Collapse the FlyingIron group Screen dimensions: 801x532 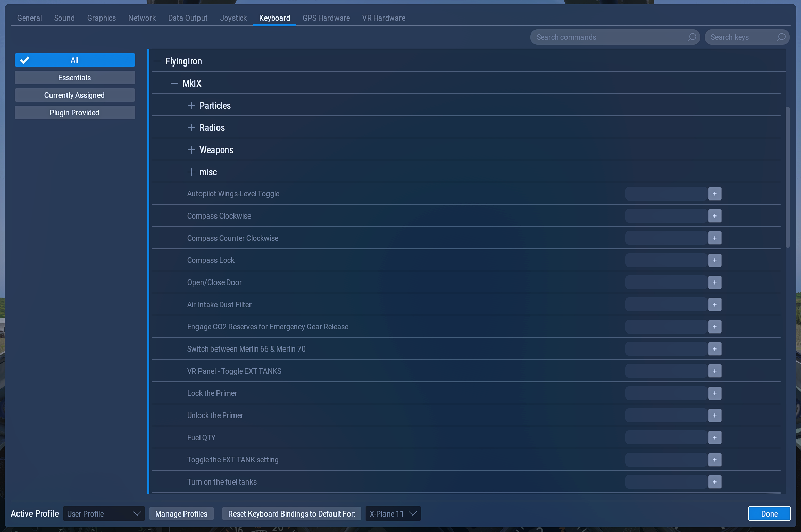158,61
